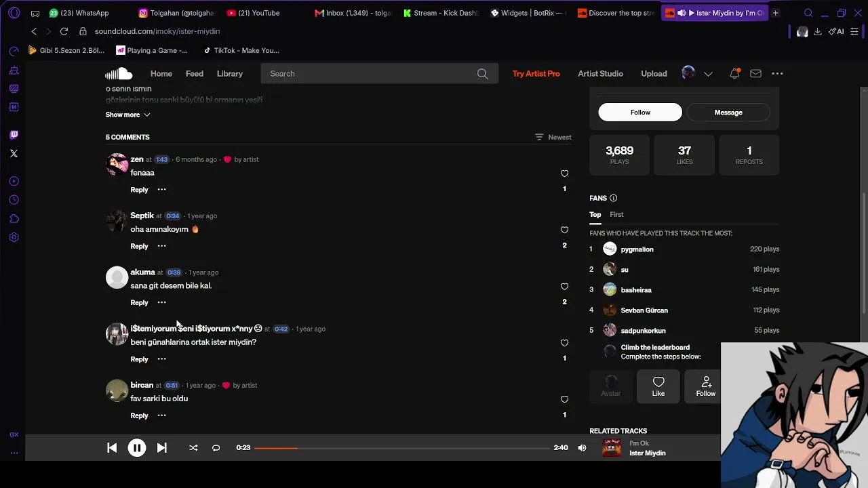Viewport: 868px width, 488px height.
Task: Open the profile menu chevron
Action: [x=708, y=74]
